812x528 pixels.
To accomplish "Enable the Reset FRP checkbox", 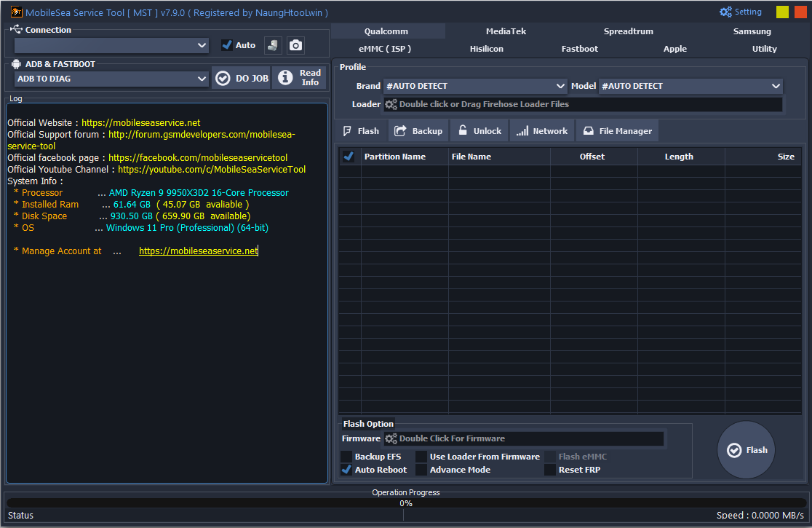I will tap(550, 470).
